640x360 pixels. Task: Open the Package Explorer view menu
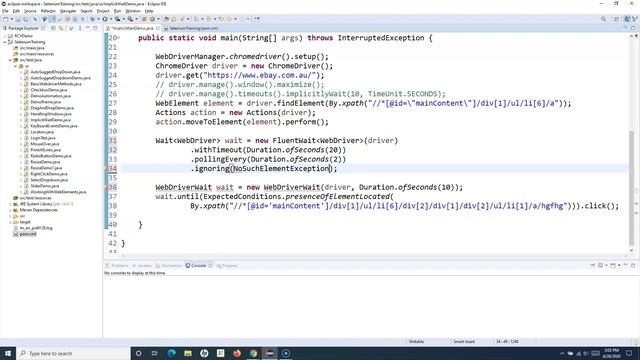click(80, 28)
